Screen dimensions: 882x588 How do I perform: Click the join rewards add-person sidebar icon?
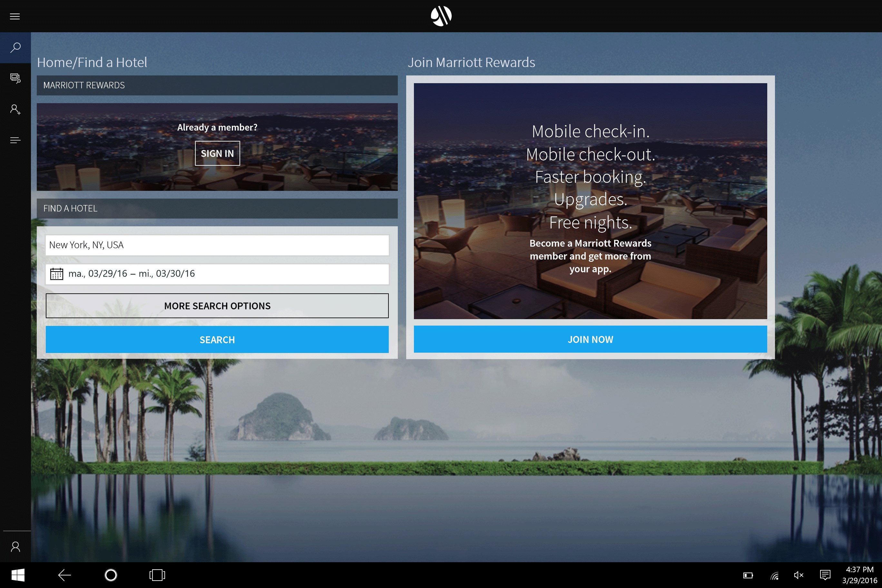tap(15, 109)
